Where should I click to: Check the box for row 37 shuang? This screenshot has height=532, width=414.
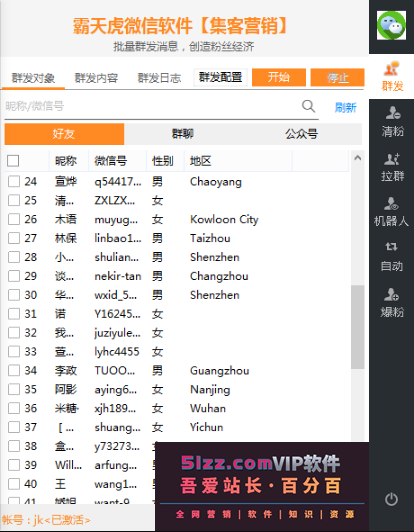pos(14,427)
